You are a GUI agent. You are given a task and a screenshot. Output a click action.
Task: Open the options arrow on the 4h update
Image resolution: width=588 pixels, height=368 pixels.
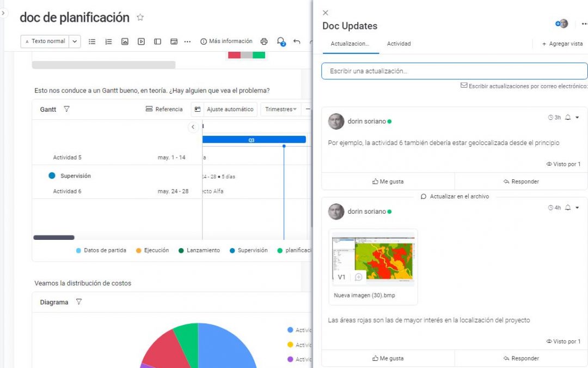(x=577, y=208)
